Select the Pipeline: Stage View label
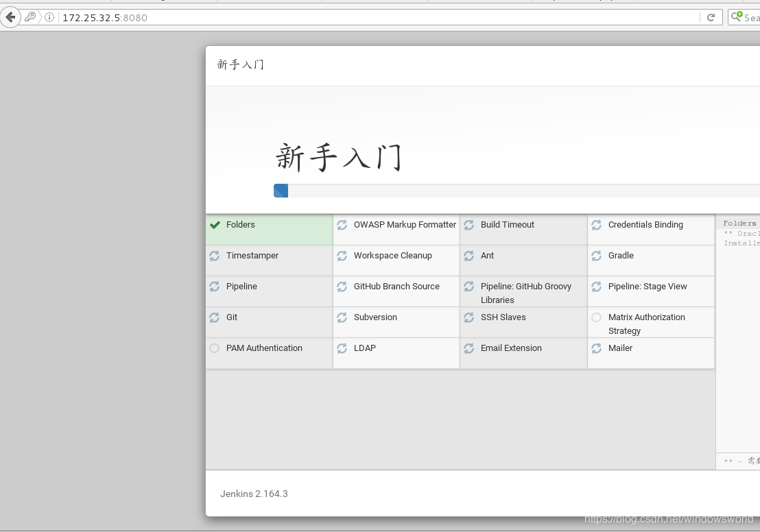Screen dimensions: 760x532 [648, 287]
